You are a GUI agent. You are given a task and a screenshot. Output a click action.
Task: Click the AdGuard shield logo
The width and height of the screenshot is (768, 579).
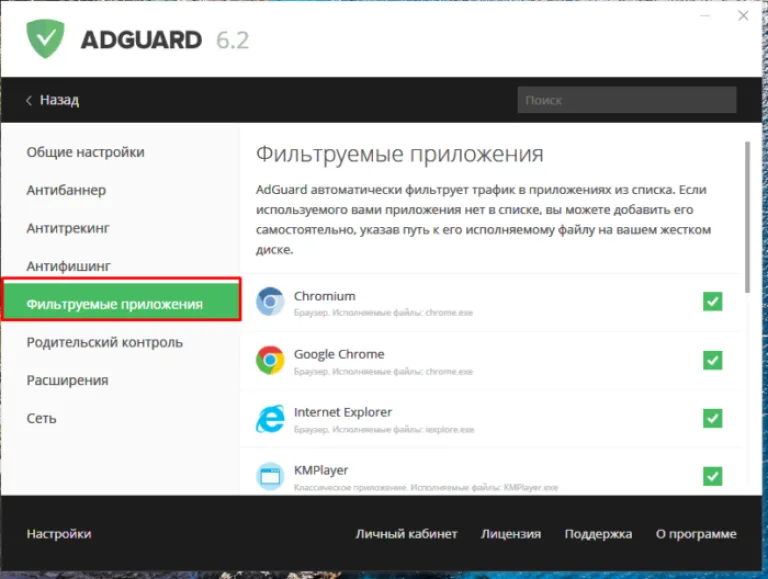point(45,39)
